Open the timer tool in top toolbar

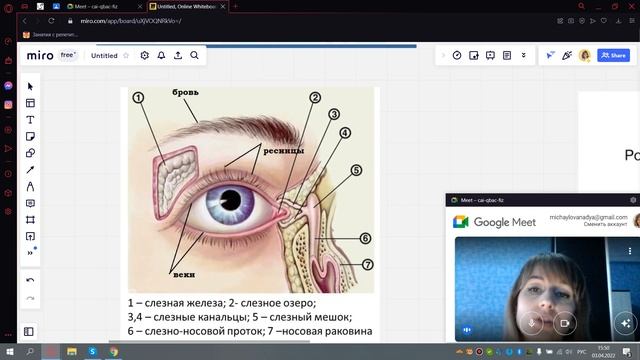pyautogui.click(x=457, y=55)
